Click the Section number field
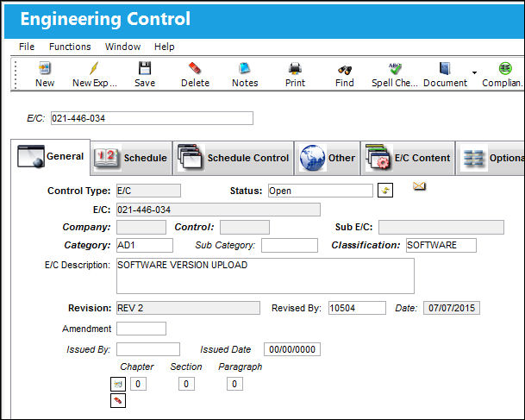The width and height of the screenshot is (525, 420). point(186,384)
